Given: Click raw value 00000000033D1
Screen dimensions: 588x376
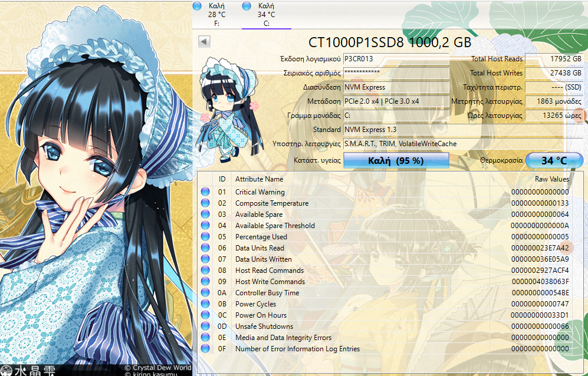Looking at the screenshot, I should click(540, 315).
